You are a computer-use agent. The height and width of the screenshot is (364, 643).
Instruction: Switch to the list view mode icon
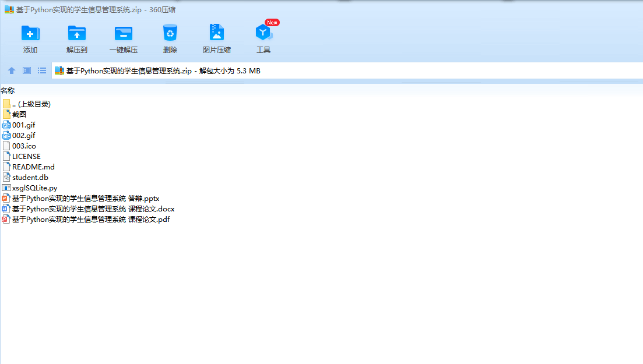pos(42,70)
